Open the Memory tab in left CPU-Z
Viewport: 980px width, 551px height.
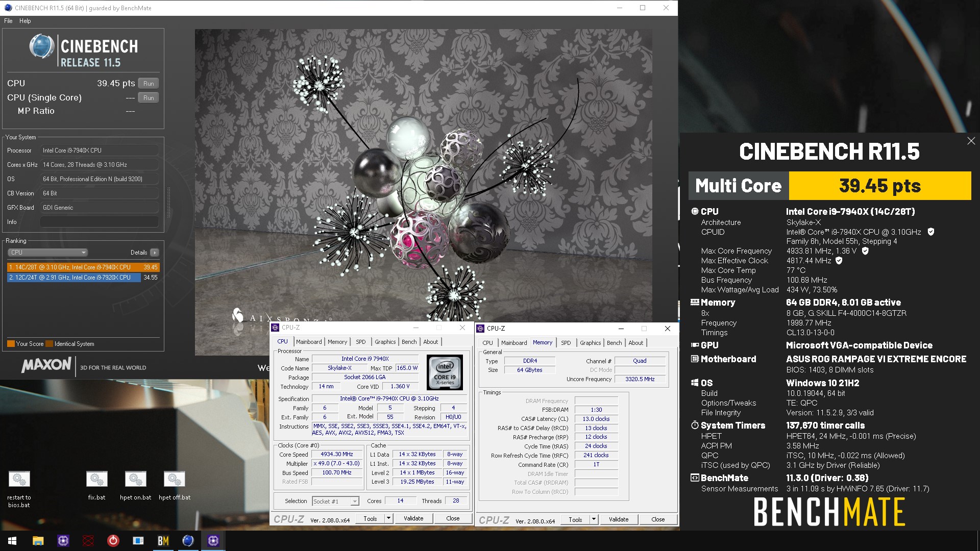(337, 342)
